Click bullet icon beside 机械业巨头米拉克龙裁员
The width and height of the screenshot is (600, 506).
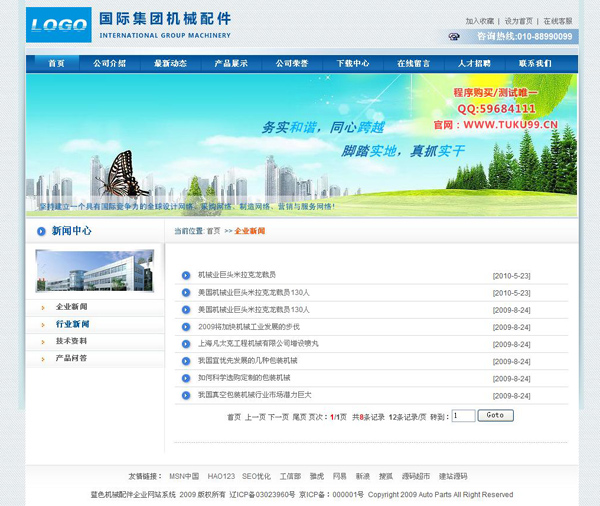click(186, 276)
